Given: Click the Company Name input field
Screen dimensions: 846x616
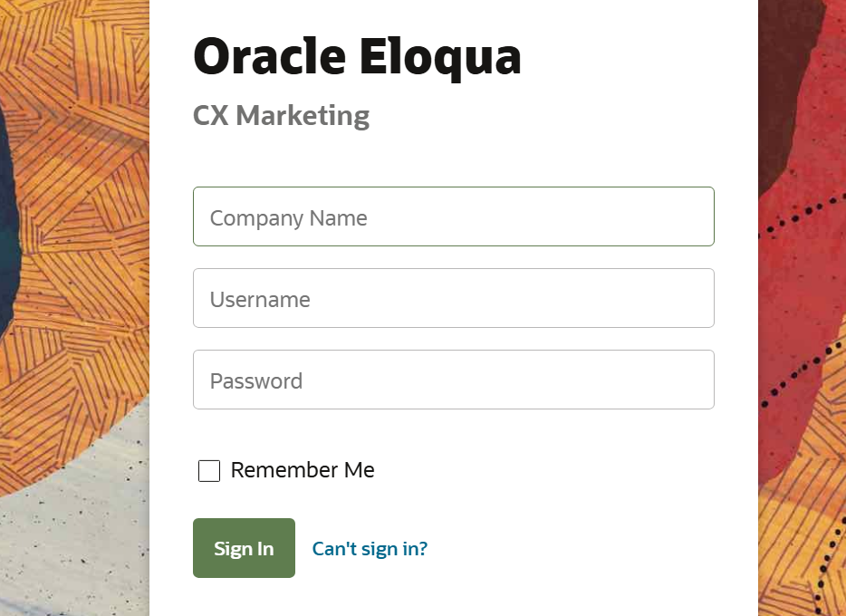Looking at the screenshot, I should tap(453, 217).
